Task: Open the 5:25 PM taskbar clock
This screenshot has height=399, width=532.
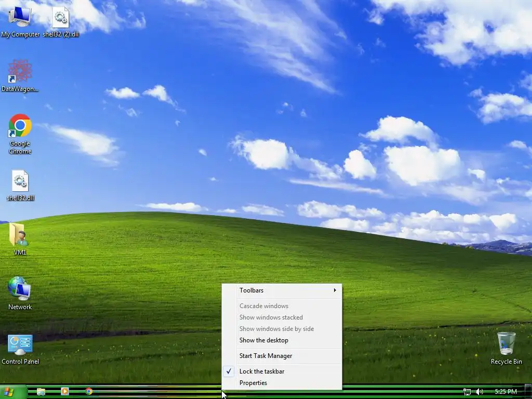Action: (506, 392)
